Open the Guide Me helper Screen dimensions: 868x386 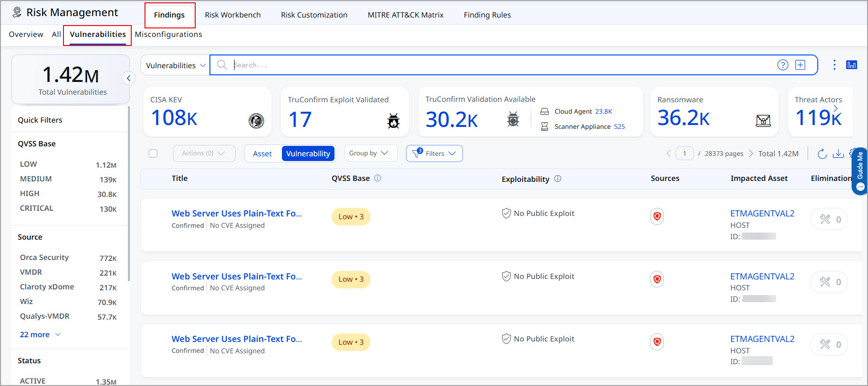(x=860, y=171)
